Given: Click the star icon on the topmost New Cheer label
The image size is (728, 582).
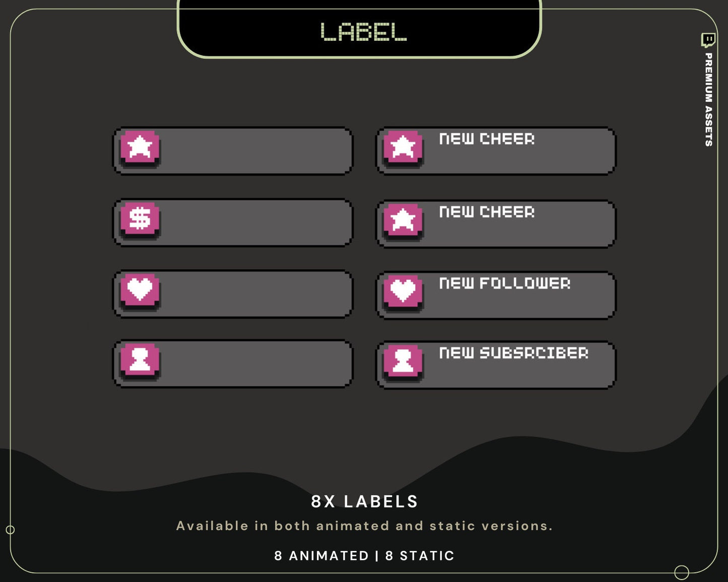Looking at the screenshot, I should click(403, 147).
